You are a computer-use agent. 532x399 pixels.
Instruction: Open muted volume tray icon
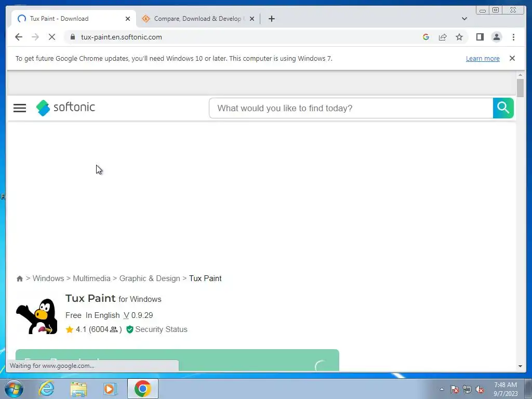480,389
